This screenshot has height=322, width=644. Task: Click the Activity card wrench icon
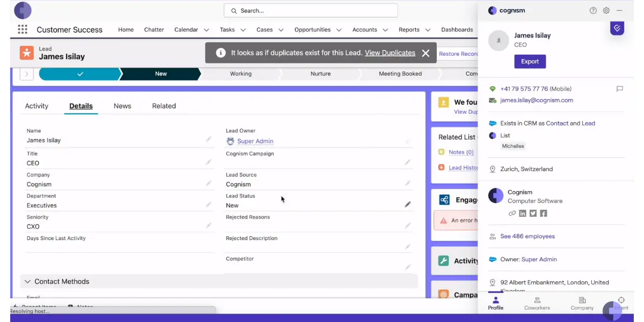coord(444,261)
